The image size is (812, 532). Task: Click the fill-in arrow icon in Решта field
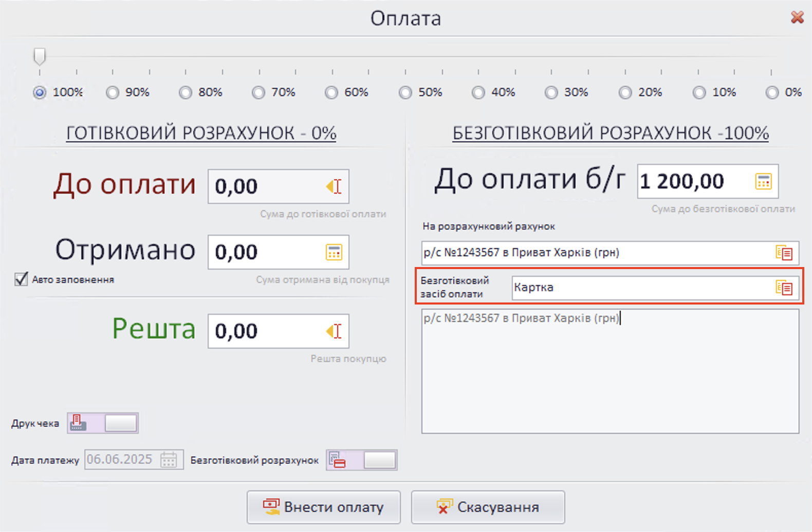[x=334, y=331]
